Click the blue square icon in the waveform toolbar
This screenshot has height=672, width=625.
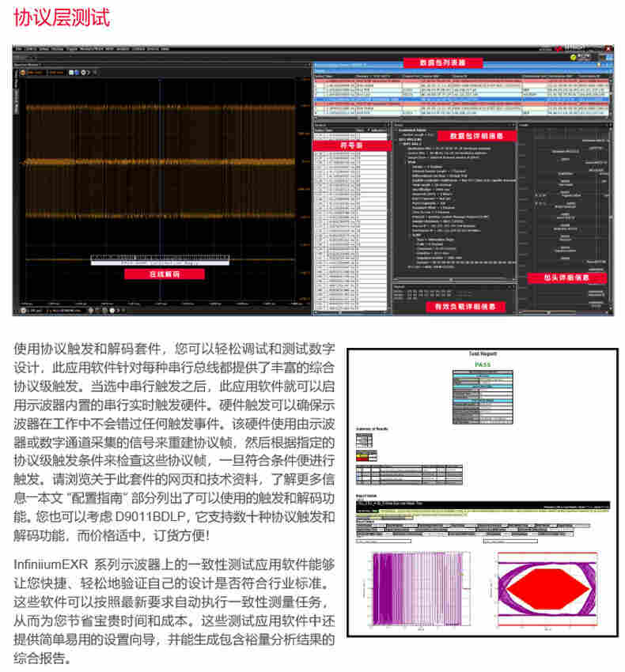71,73
